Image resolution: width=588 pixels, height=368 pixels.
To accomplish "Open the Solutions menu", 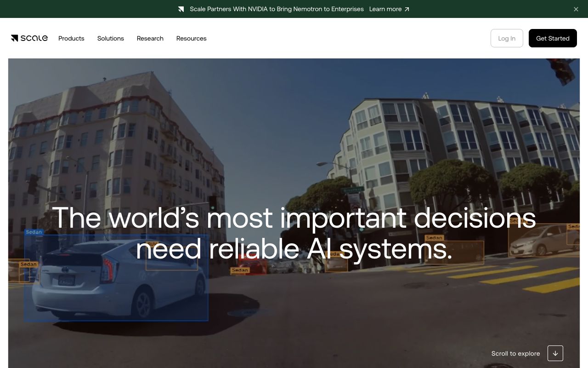I will (x=111, y=38).
